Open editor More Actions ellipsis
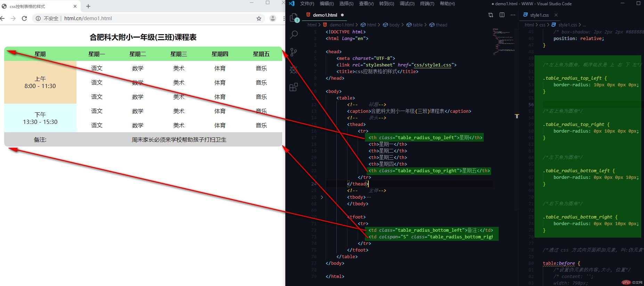This screenshot has width=644, height=286. tap(513, 15)
